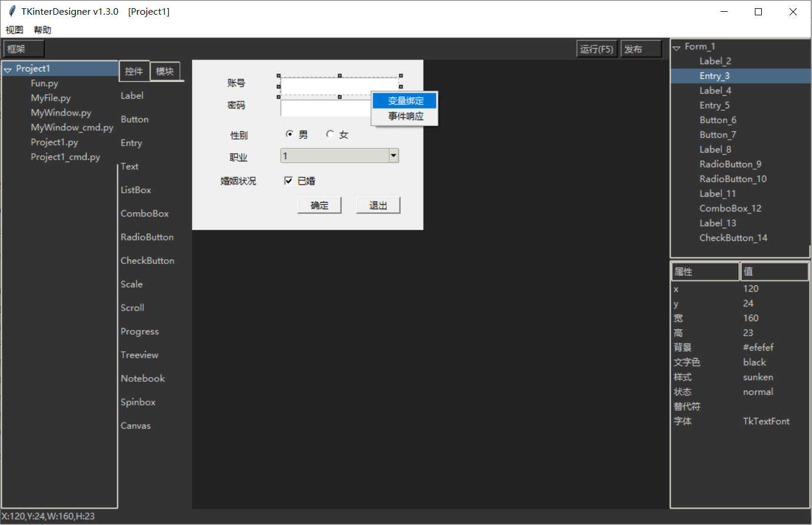Select ComboBox_12 in the widget tree

tap(730, 209)
